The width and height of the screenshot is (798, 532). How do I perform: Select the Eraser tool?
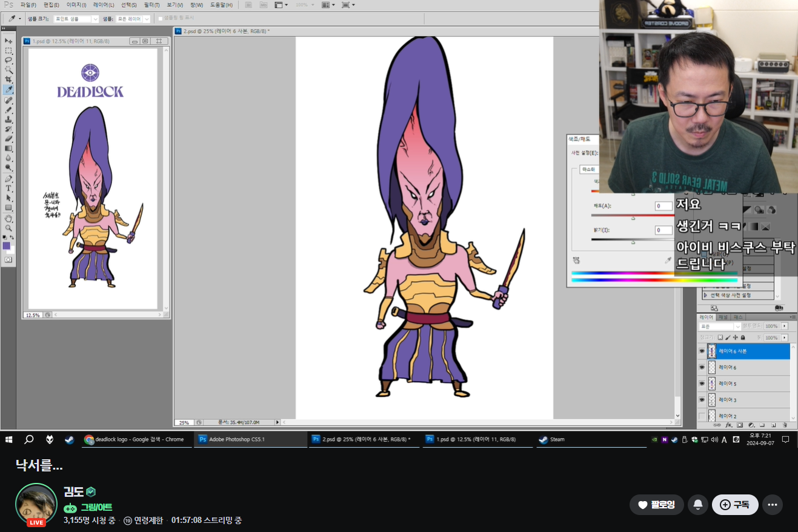click(8, 139)
